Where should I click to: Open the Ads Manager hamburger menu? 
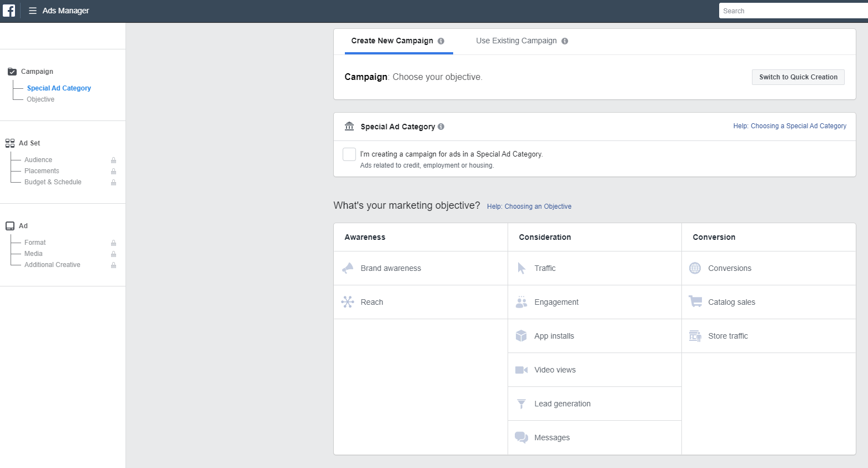pos(33,11)
